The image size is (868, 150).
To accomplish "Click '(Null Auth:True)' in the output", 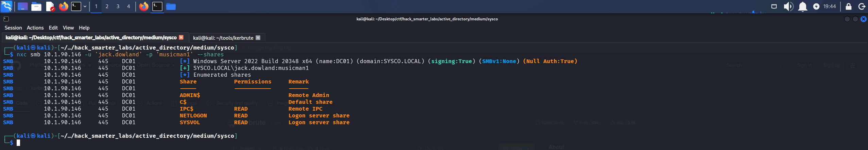I will 550,61.
